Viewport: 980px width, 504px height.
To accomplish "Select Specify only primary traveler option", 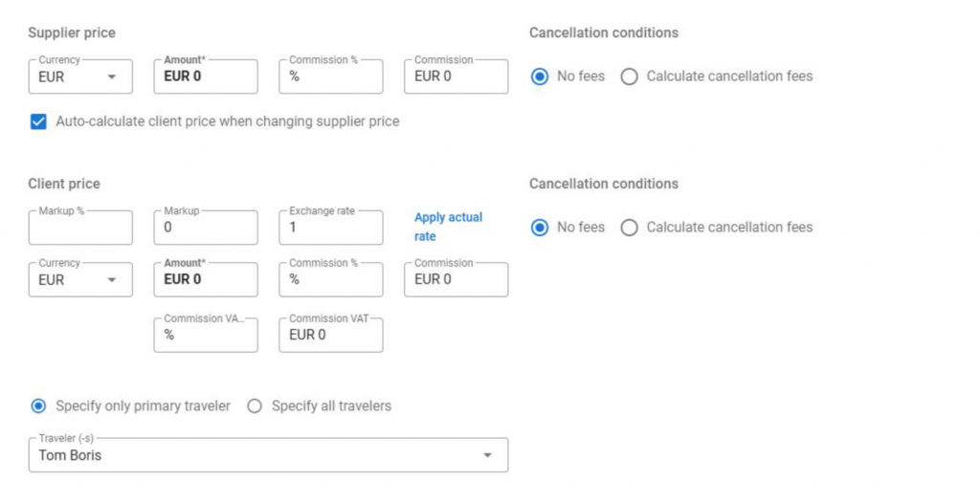I will (x=38, y=405).
